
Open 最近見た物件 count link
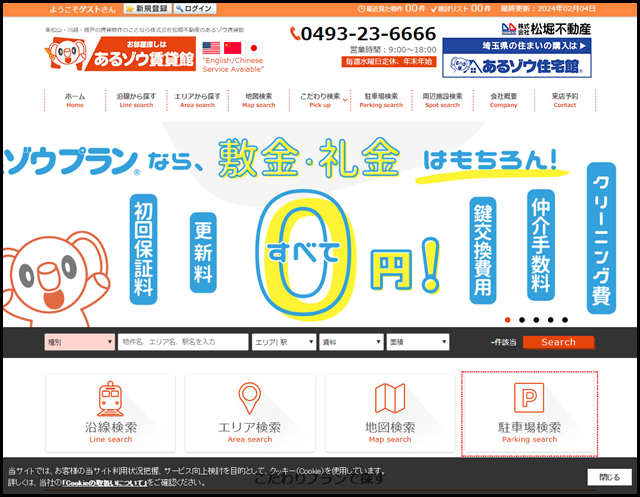click(391, 9)
